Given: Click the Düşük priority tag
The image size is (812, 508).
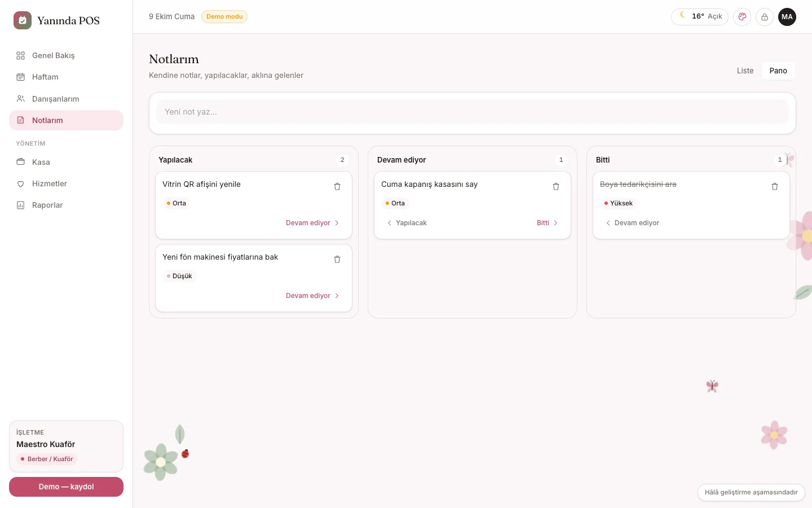Looking at the screenshot, I should tap(179, 276).
